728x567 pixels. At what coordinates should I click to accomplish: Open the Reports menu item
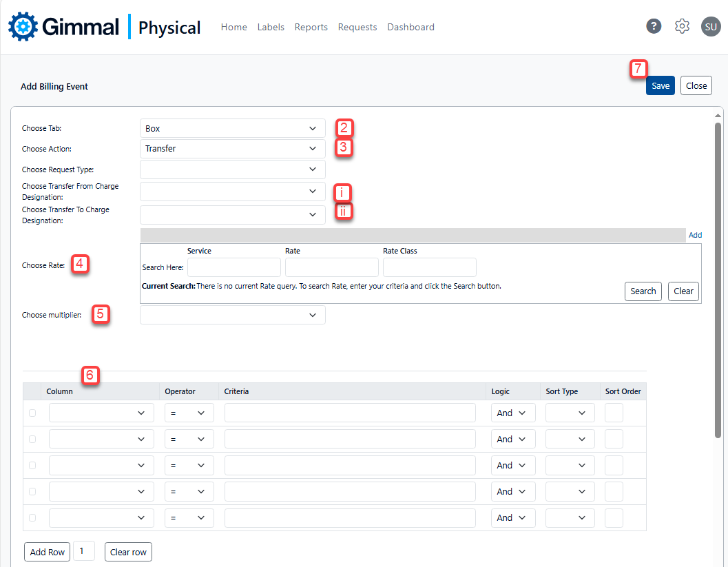tap(311, 28)
